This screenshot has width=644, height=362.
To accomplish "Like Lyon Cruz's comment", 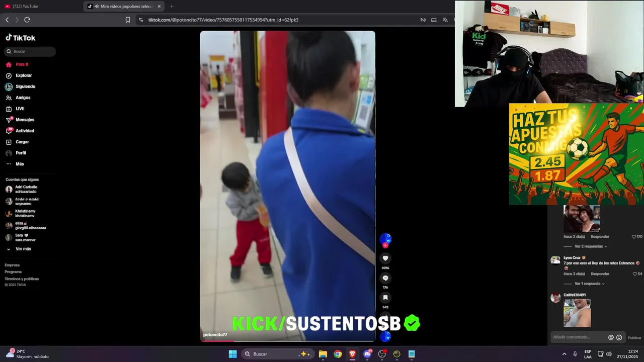I will 634,274.
